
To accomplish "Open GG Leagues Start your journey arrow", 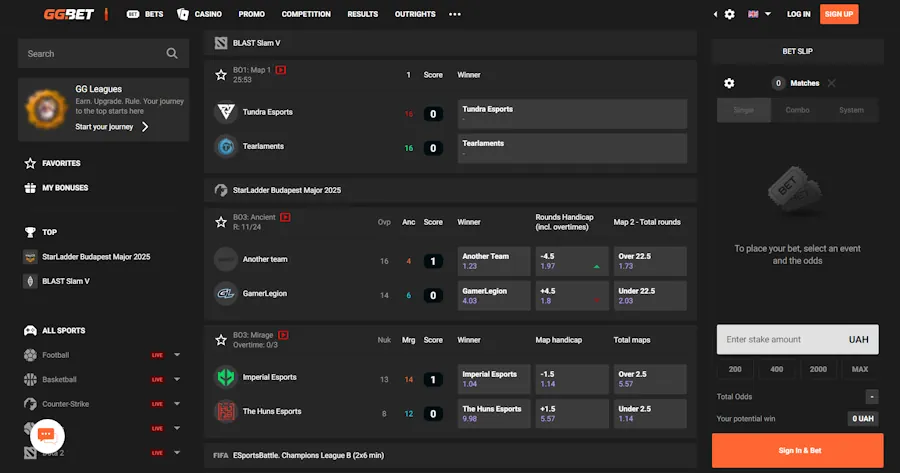I will (x=145, y=127).
